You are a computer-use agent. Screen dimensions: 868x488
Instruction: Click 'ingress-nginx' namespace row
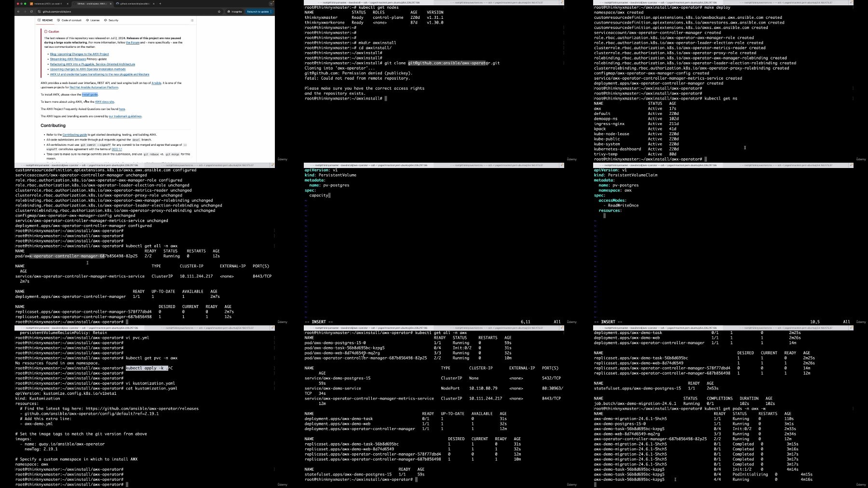(637, 124)
